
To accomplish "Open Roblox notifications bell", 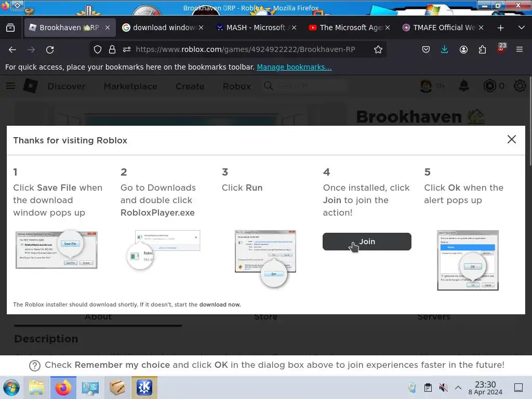I will pyautogui.click(x=464, y=86).
